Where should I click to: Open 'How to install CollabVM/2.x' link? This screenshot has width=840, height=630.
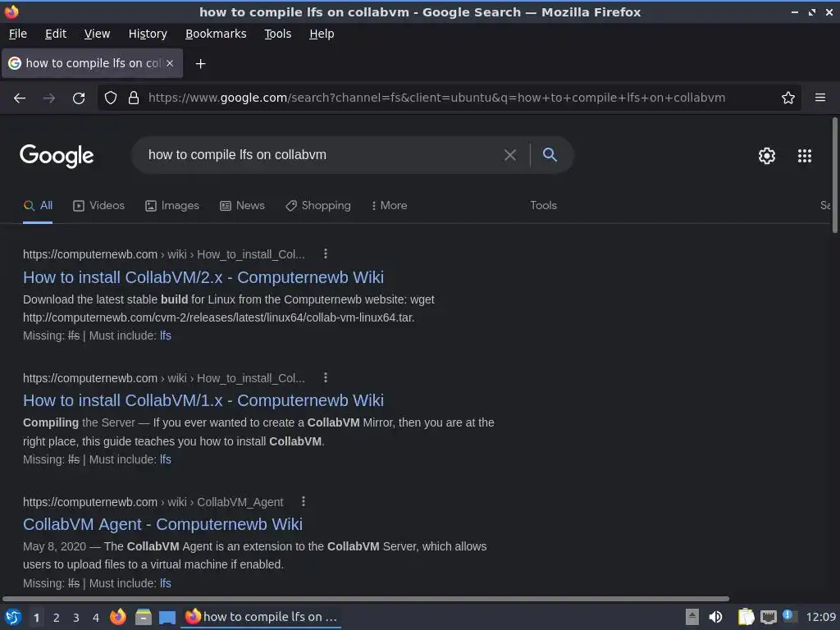click(x=203, y=277)
